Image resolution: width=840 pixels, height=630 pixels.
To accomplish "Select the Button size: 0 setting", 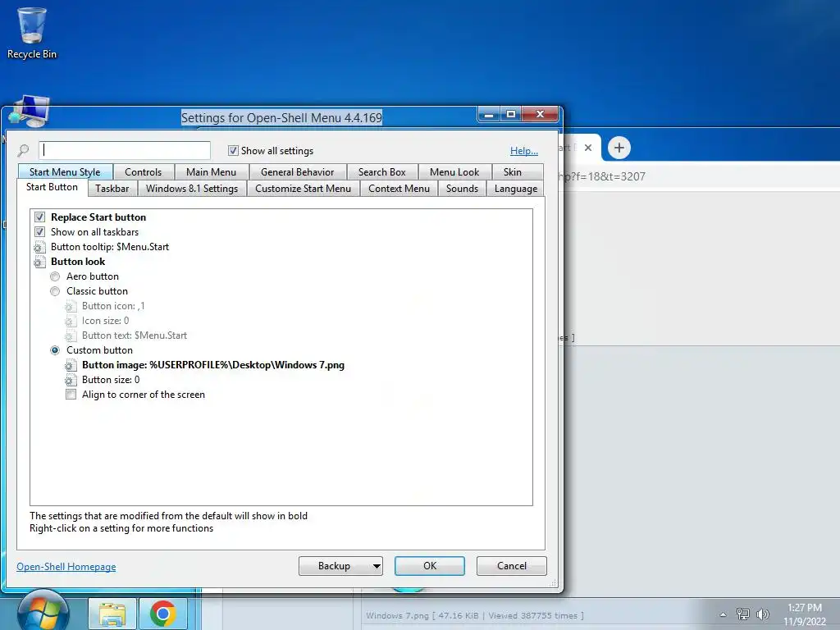I will (111, 380).
